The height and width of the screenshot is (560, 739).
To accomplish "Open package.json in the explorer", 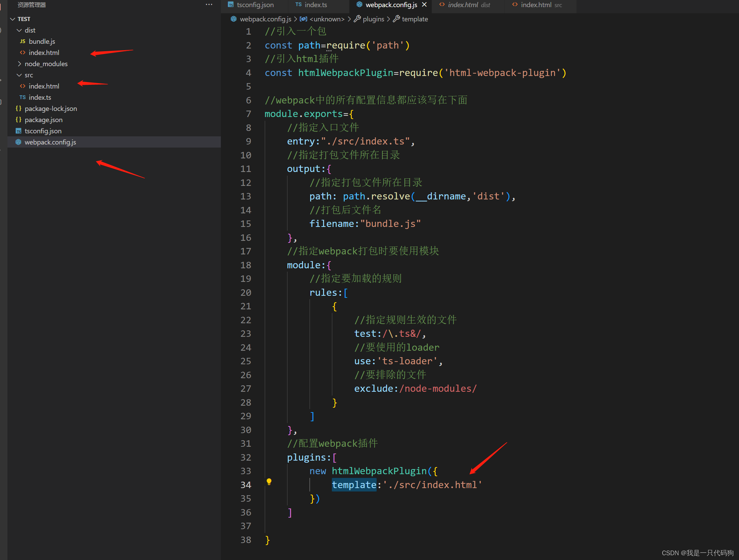I will 43,120.
